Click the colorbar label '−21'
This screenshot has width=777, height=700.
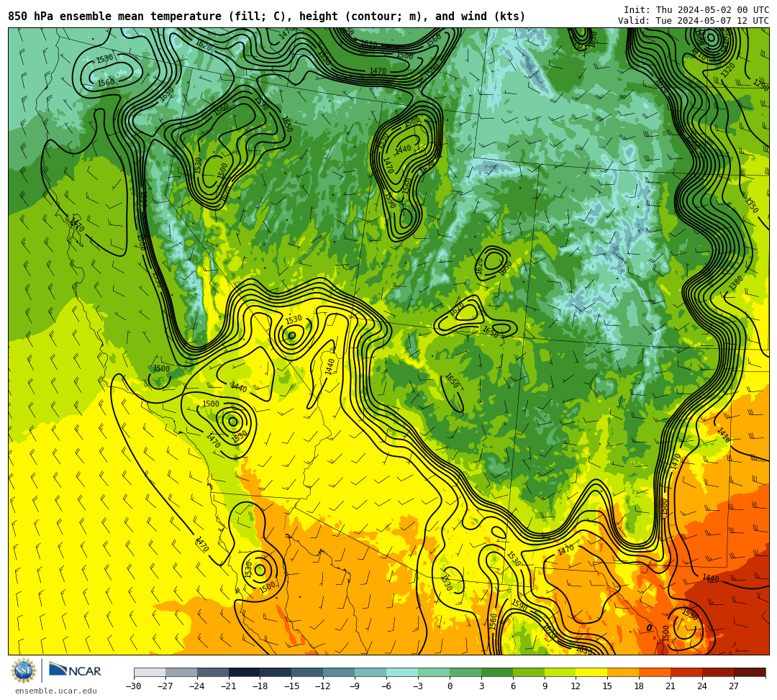229,686
